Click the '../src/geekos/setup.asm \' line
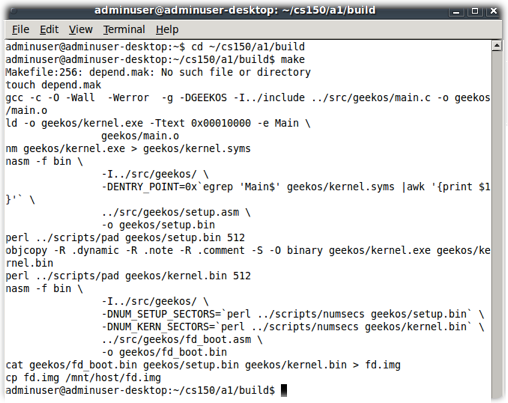 [x=176, y=212]
